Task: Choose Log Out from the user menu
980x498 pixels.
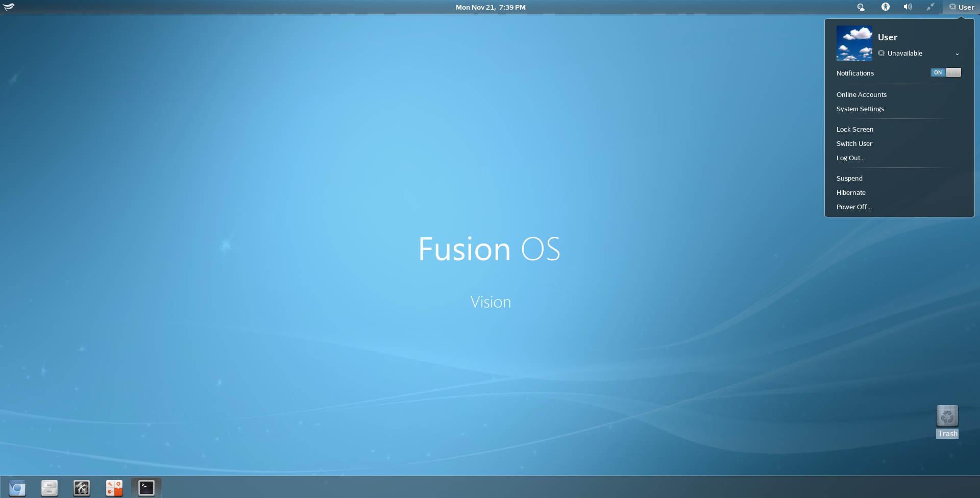Action: click(x=850, y=158)
